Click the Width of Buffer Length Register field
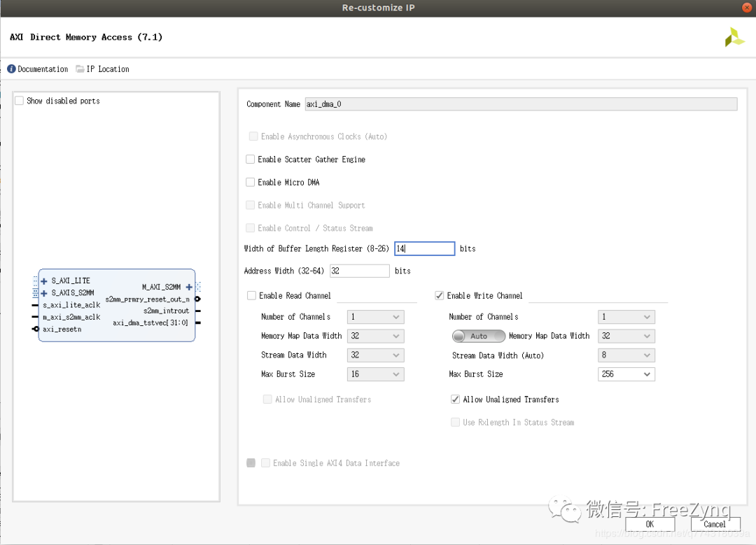Viewport: 756px width, 545px height. pyautogui.click(x=424, y=248)
